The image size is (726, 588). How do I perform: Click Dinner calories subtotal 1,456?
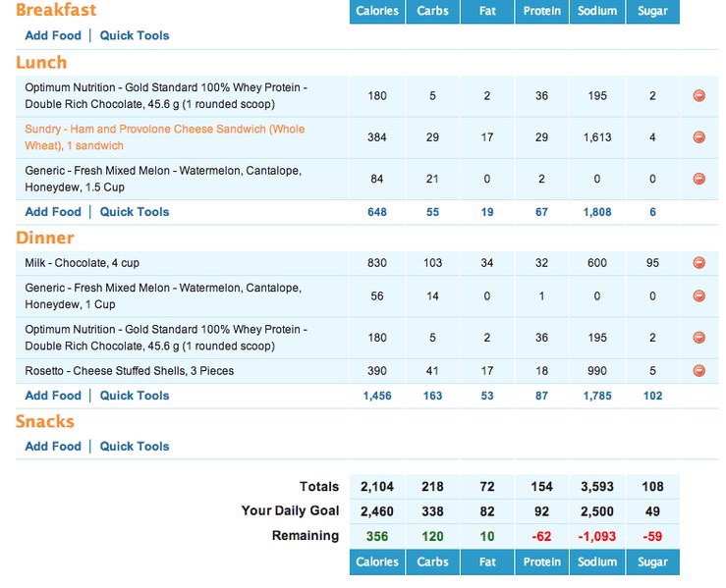377,396
